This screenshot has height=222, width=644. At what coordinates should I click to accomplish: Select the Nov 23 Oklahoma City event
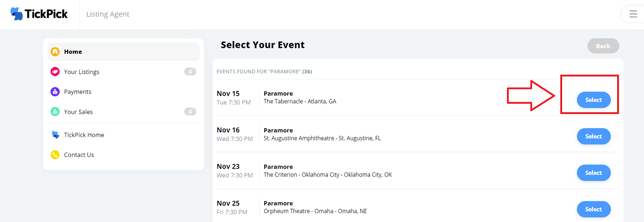coord(594,173)
